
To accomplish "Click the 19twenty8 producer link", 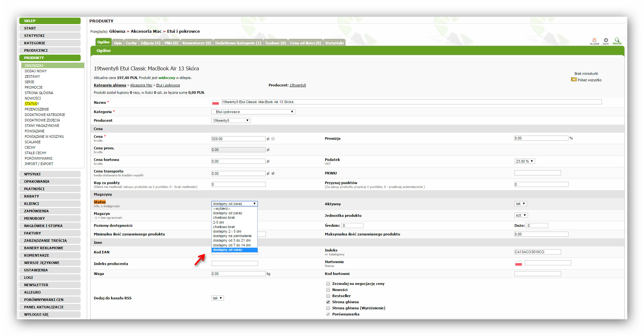I will click(x=298, y=85).
